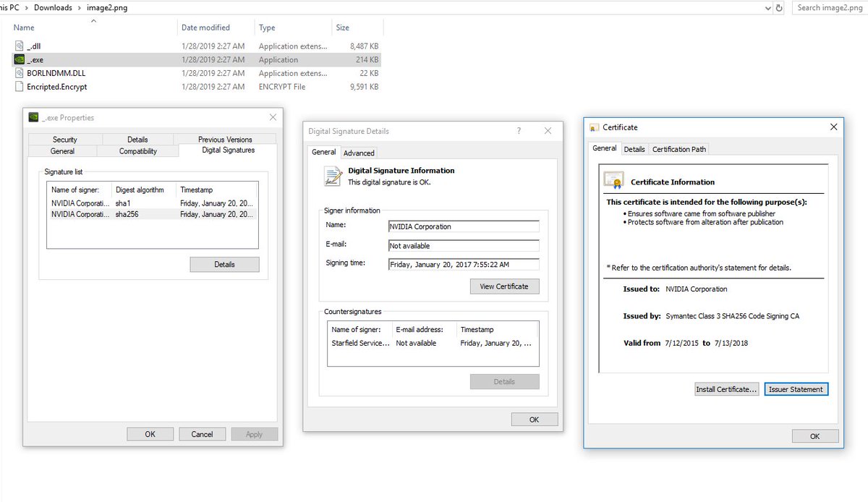Select General tab in Certificate window
This screenshot has width=868, height=502.
pyautogui.click(x=604, y=148)
